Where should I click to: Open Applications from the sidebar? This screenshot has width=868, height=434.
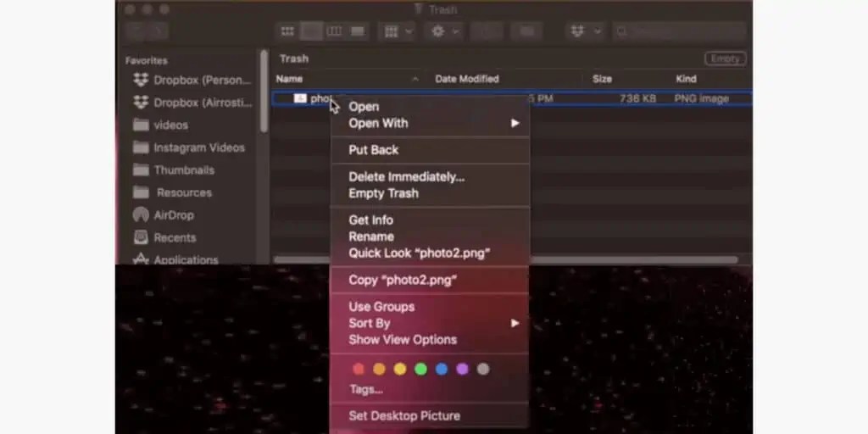click(175, 259)
